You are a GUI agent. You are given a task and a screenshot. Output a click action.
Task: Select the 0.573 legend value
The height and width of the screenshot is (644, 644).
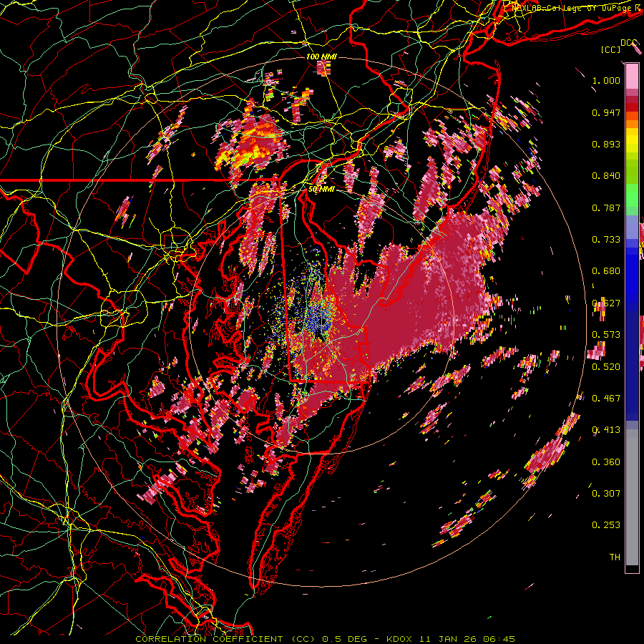tap(606, 335)
